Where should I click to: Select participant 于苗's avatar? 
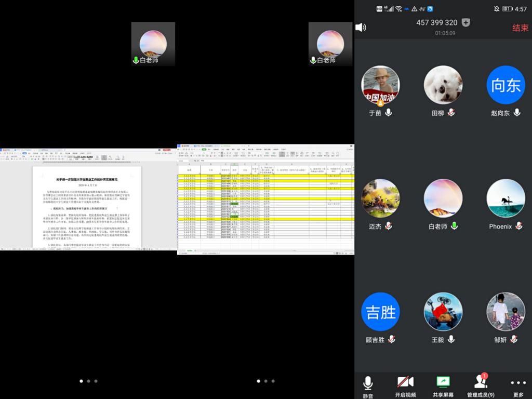click(x=380, y=85)
